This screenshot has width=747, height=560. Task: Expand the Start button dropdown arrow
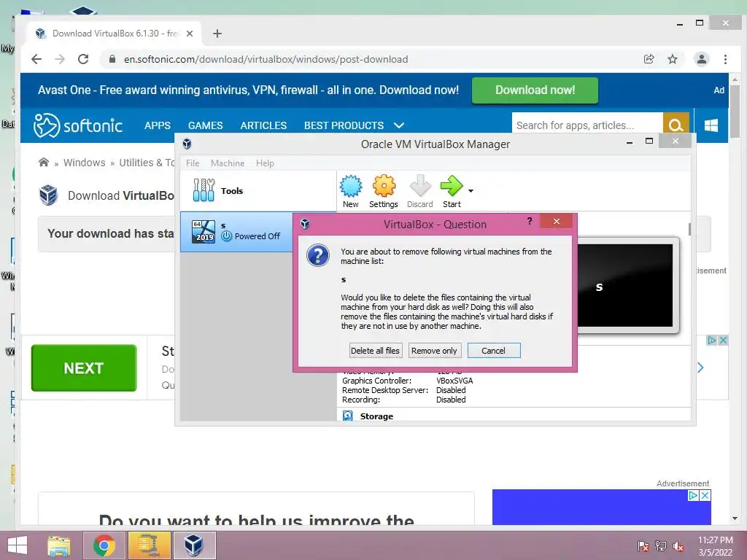click(x=471, y=191)
